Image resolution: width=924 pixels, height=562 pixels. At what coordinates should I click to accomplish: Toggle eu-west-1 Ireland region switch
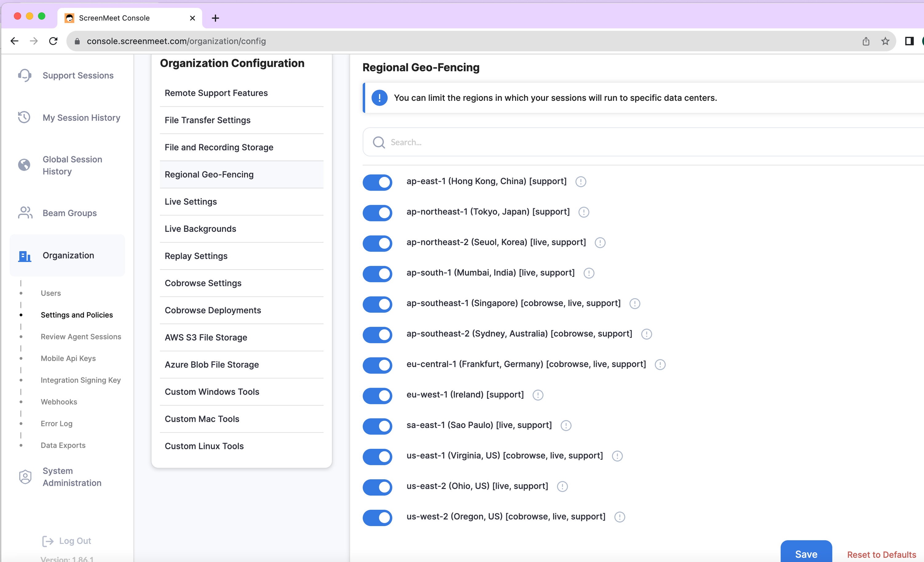click(x=377, y=395)
